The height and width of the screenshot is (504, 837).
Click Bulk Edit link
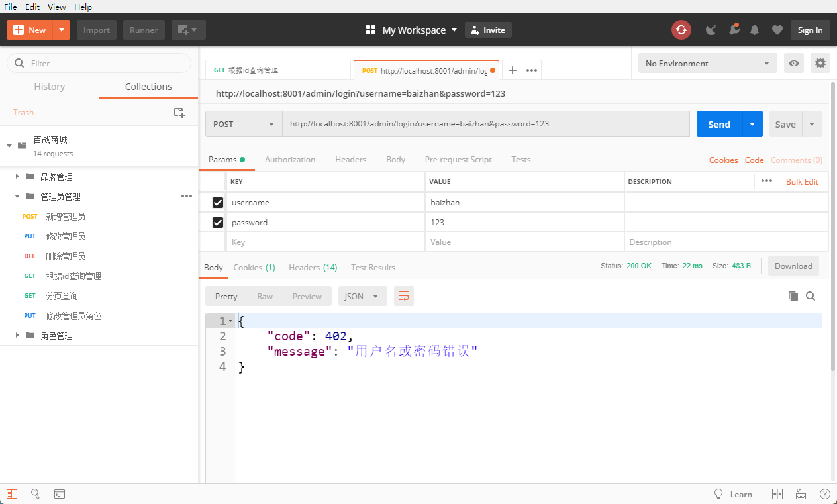coord(802,181)
